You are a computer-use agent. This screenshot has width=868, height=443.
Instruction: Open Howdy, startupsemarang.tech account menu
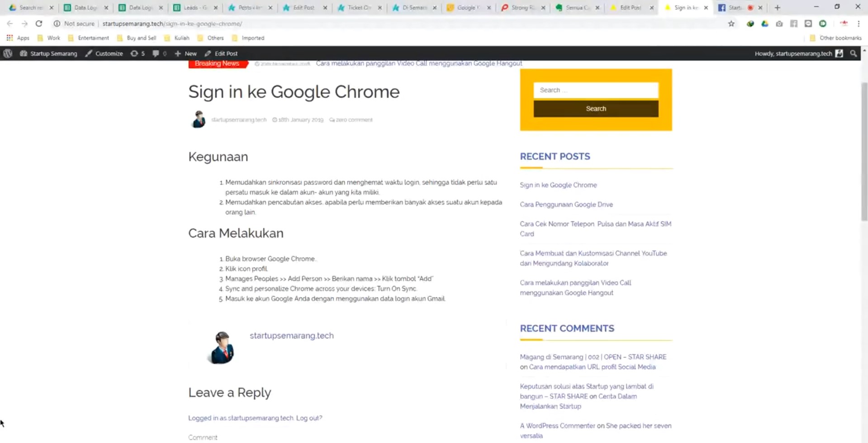tap(799, 53)
